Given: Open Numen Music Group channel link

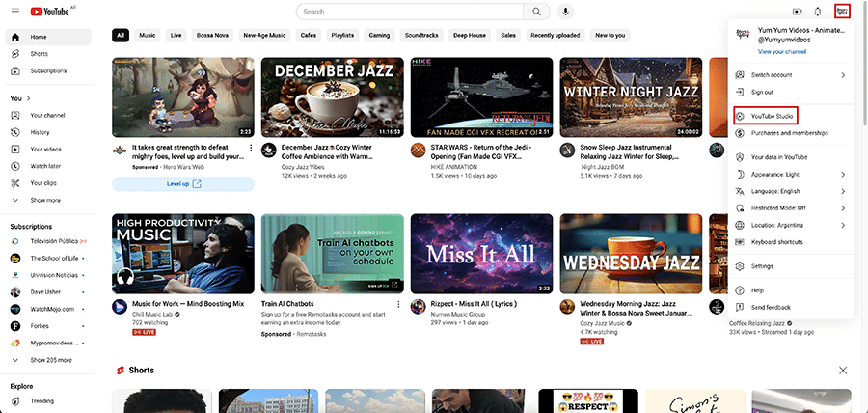Looking at the screenshot, I should pos(458,314).
